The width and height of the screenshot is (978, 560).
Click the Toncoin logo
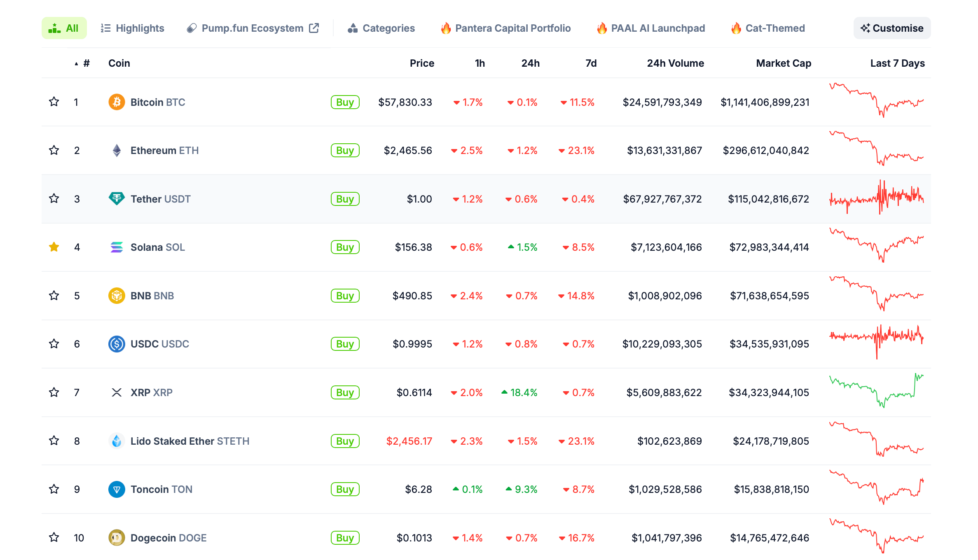[x=117, y=489]
